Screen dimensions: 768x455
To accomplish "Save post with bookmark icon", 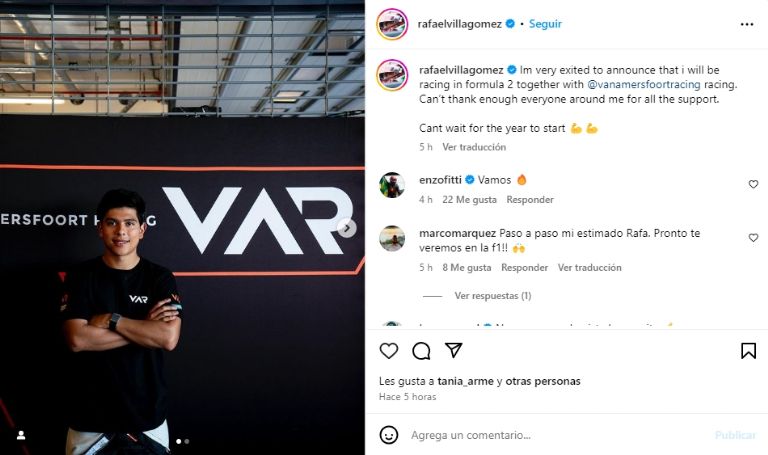I will click(748, 351).
